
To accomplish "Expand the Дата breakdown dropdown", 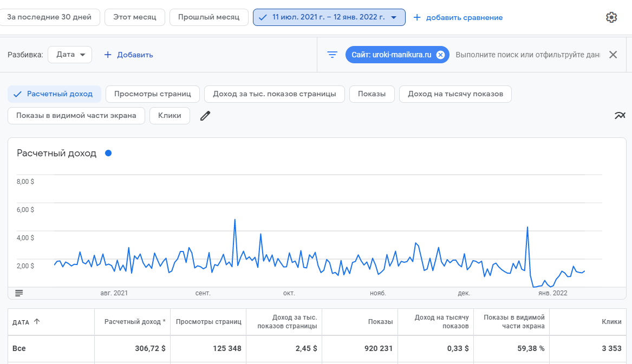I will (x=70, y=55).
